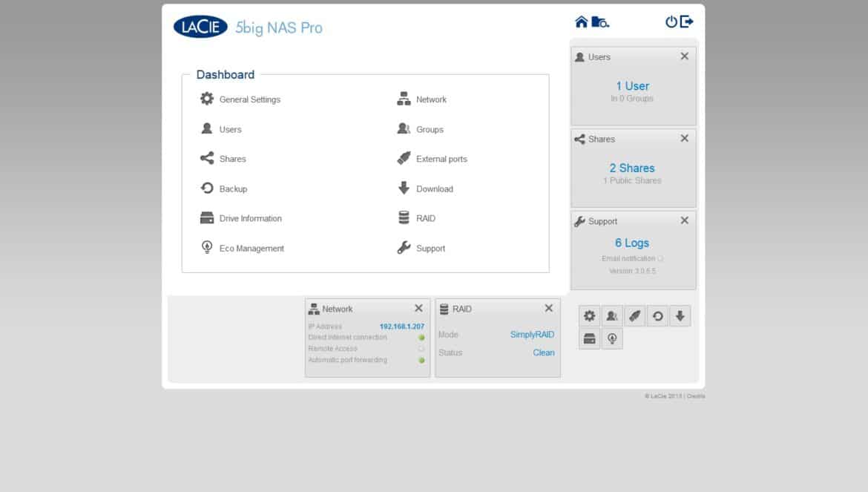Click the Clean status link

(544, 352)
